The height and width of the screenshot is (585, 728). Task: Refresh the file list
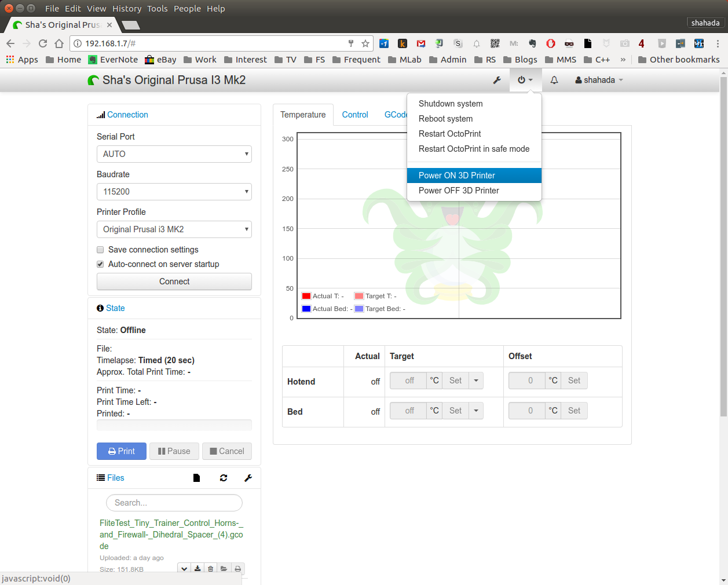pyautogui.click(x=224, y=478)
